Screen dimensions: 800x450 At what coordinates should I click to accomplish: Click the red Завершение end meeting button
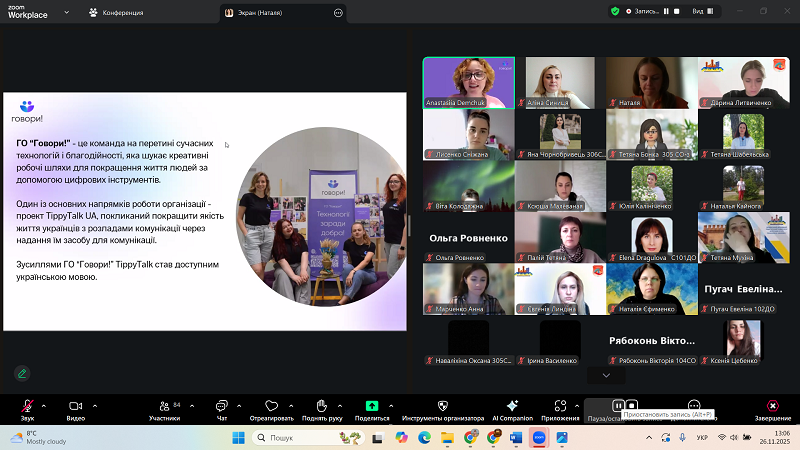click(x=772, y=406)
